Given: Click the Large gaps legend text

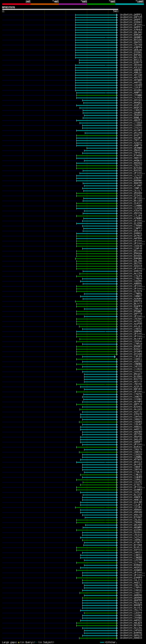Looking at the screenshot, I should point(28,642).
